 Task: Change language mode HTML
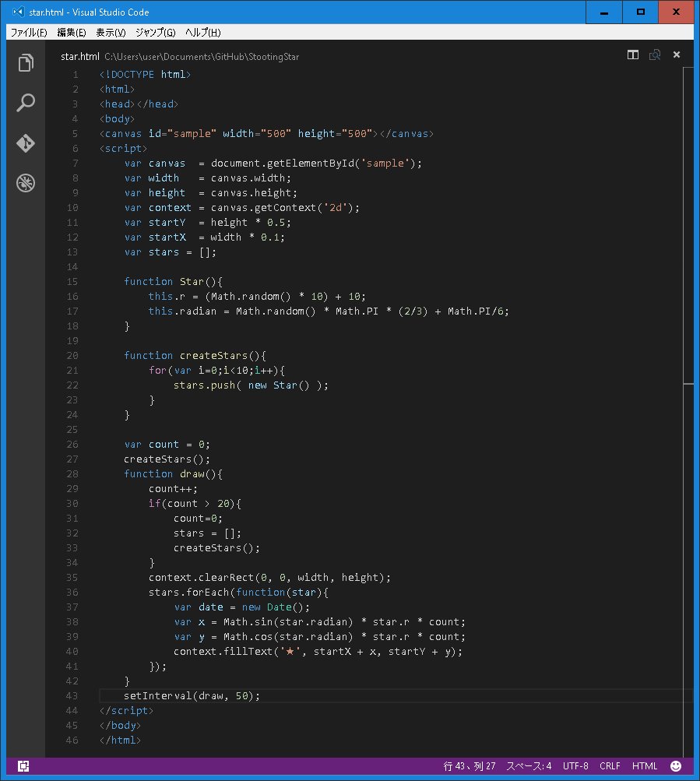coord(645,766)
